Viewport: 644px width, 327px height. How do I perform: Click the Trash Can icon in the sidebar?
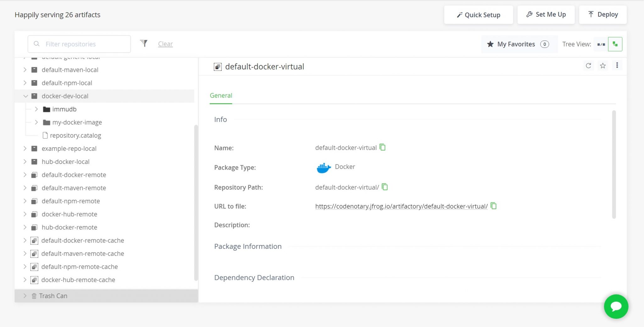34,296
